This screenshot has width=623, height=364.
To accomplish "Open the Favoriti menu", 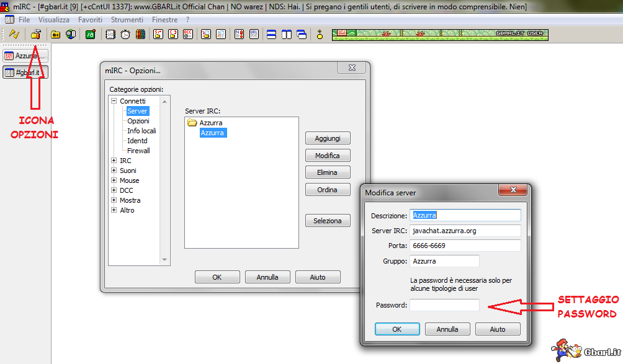I will coord(90,19).
